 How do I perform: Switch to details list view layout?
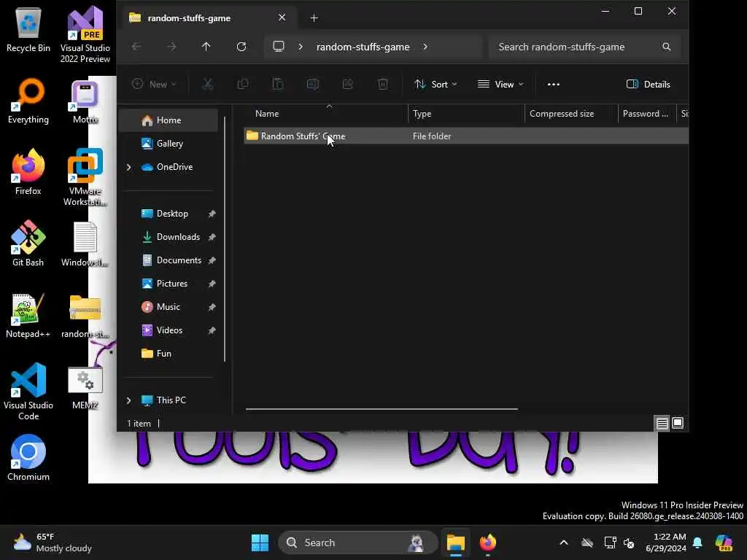(x=662, y=423)
